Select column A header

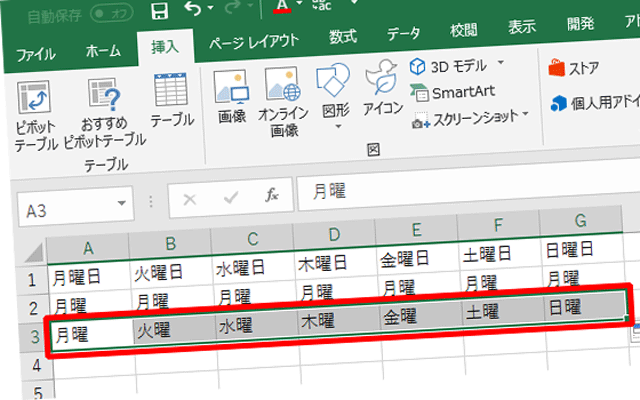88,247
